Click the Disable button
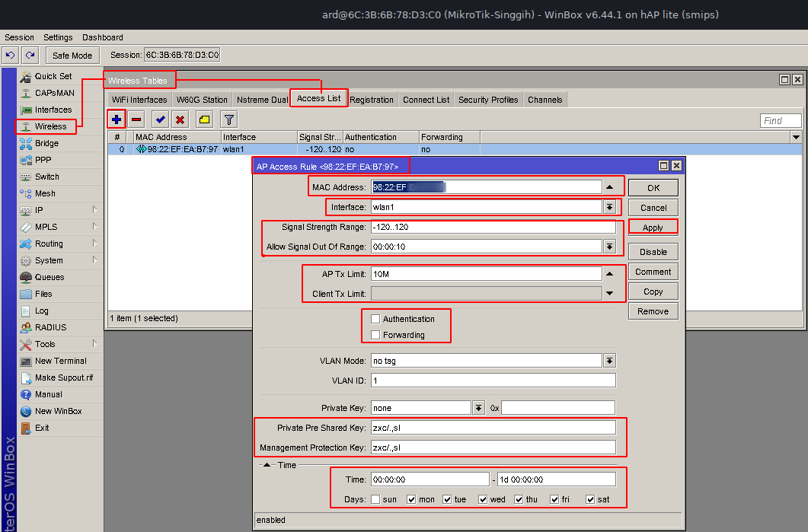The width and height of the screenshot is (808, 532). [653, 252]
